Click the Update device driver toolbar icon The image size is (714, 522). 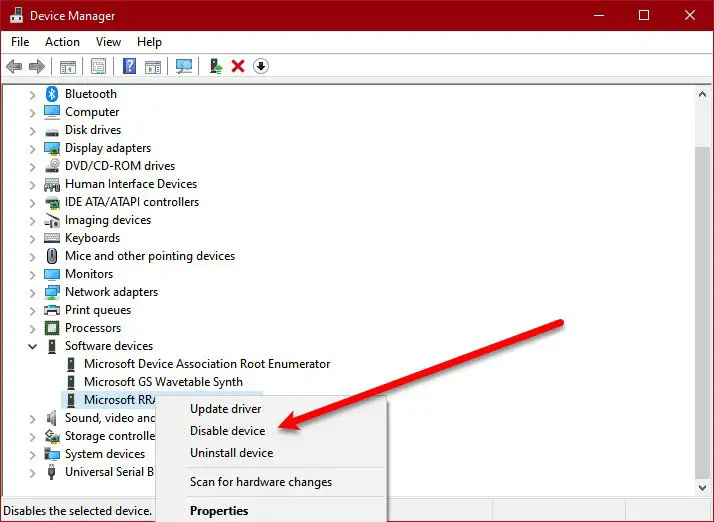216,67
